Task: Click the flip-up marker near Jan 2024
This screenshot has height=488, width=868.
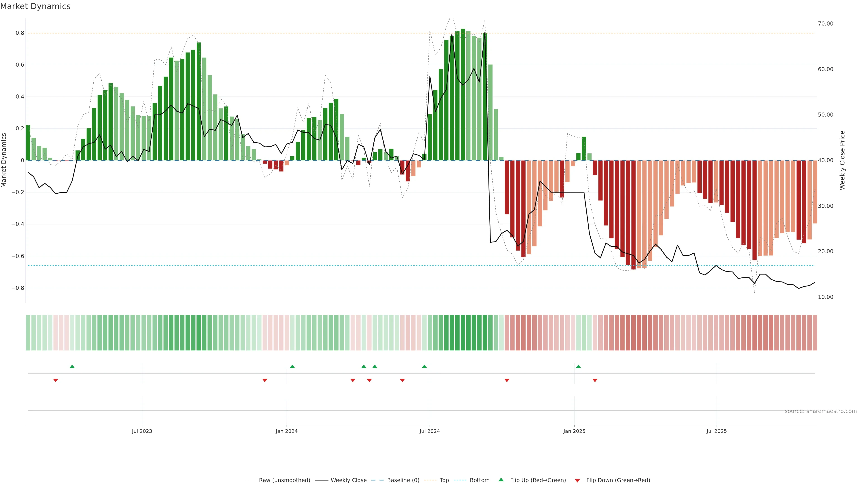Action: tap(292, 366)
